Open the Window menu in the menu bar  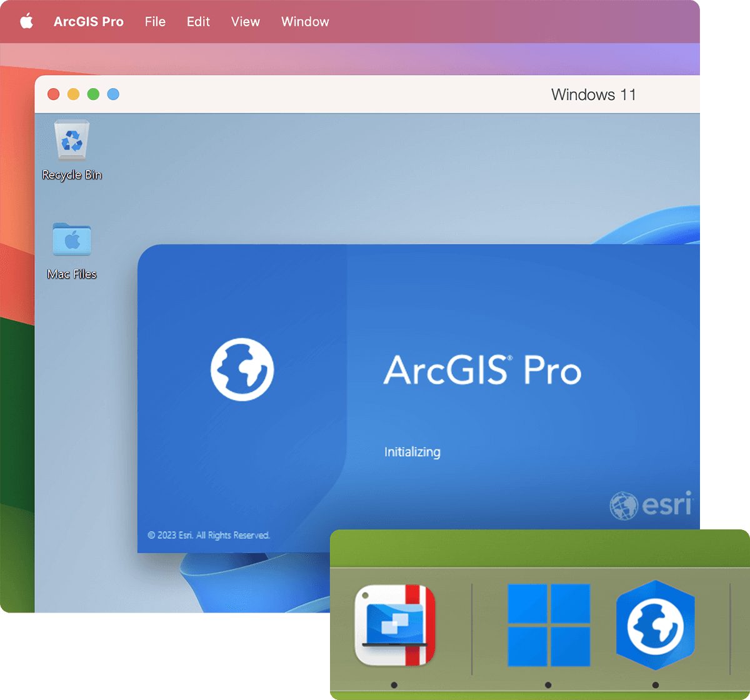pos(304,21)
